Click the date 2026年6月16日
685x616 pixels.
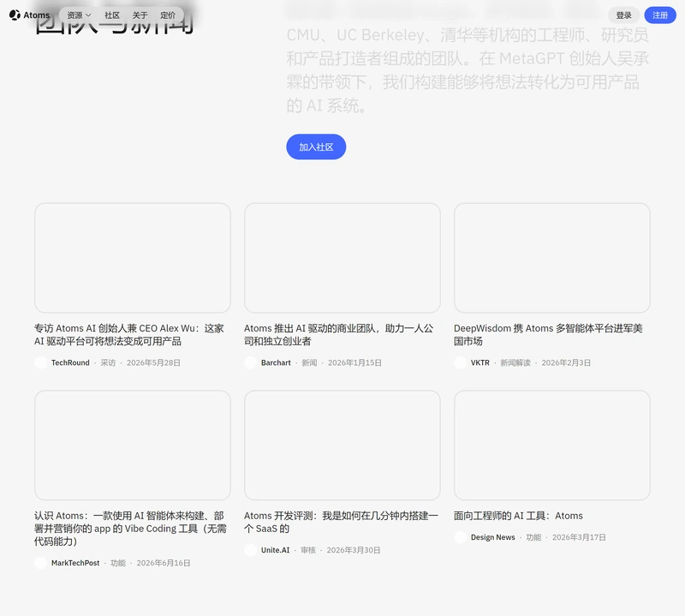click(x=164, y=563)
